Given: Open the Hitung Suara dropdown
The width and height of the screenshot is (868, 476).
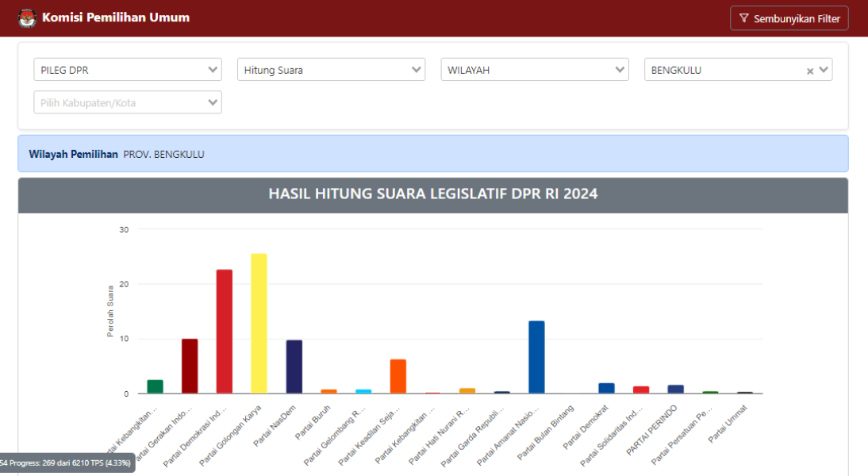Looking at the screenshot, I should click(x=331, y=70).
